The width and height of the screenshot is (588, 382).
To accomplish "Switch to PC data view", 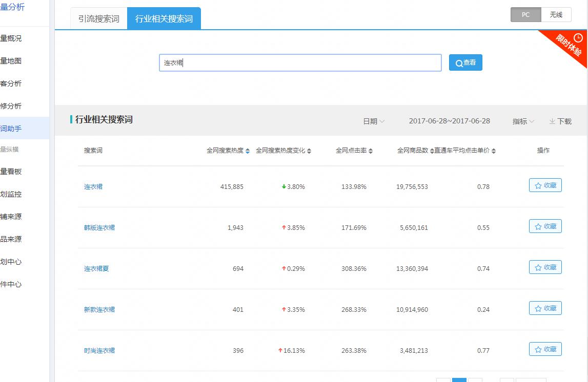I will pos(525,15).
